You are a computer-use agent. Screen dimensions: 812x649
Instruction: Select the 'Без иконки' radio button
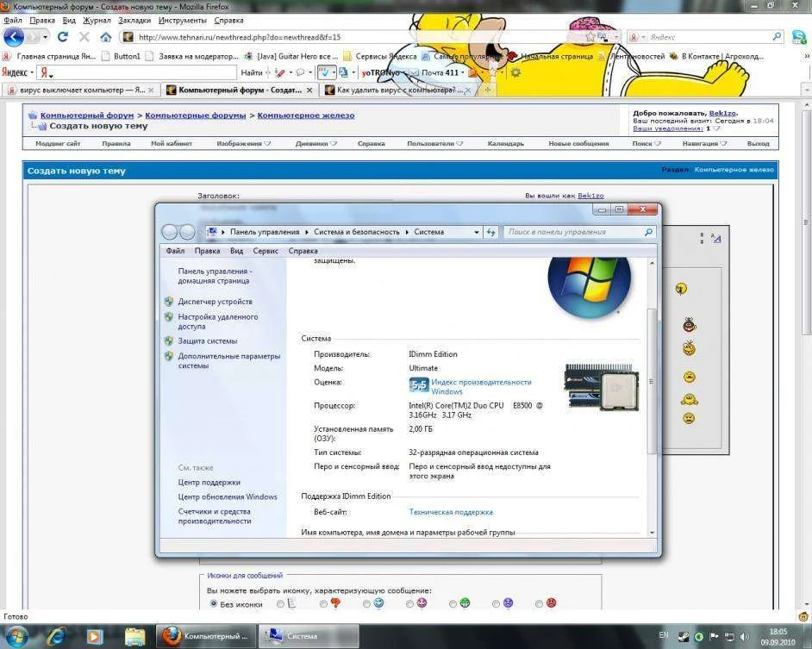pyautogui.click(x=214, y=603)
